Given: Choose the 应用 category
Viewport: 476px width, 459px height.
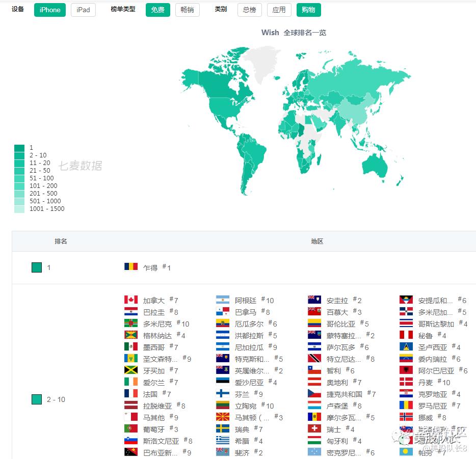Looking at the screenshot, I should click(279, 10).
